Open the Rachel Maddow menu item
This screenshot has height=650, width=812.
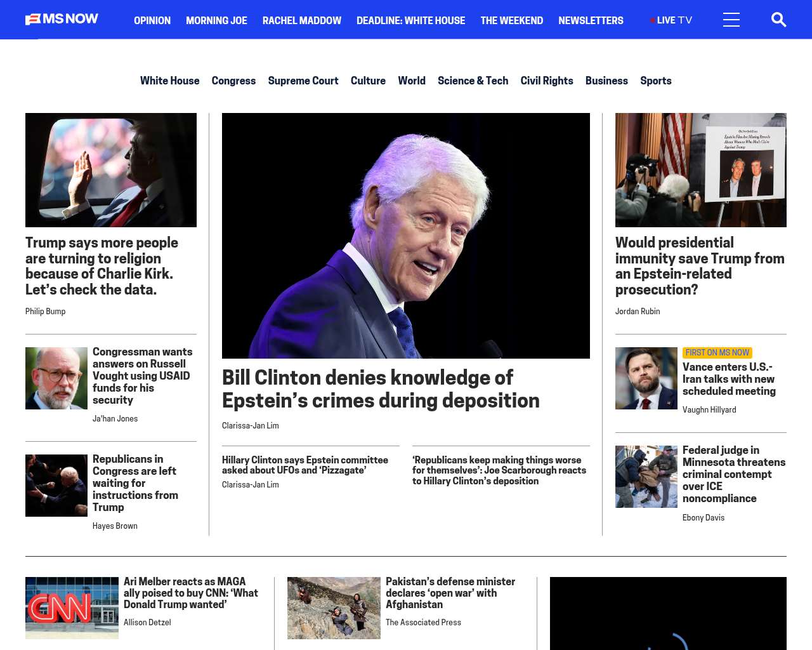(301, 20)
